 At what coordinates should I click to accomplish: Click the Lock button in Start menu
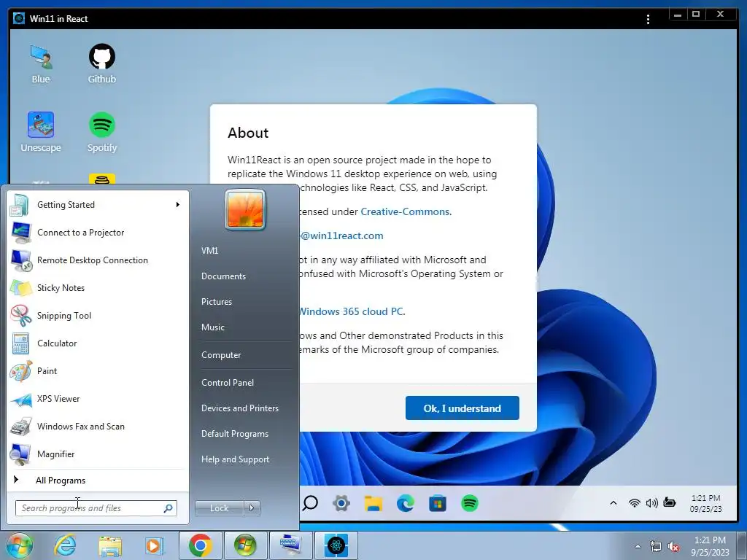pyautogui.click(x=219, y=508)
